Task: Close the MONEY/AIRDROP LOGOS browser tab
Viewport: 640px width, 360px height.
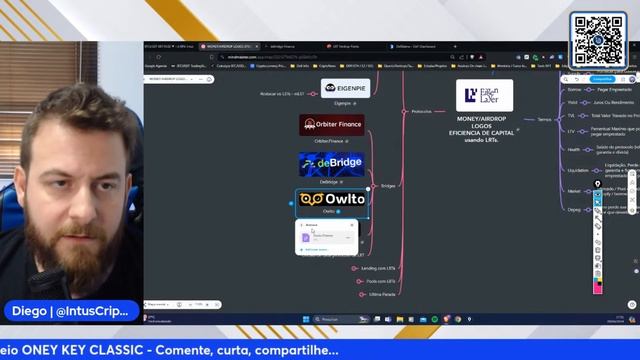Action: click(x=256, y=47)
